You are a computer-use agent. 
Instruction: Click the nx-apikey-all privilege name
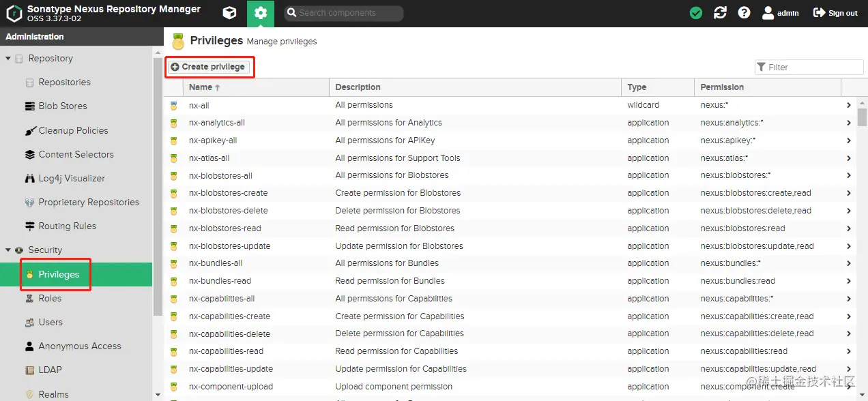(x=213, y=140)
